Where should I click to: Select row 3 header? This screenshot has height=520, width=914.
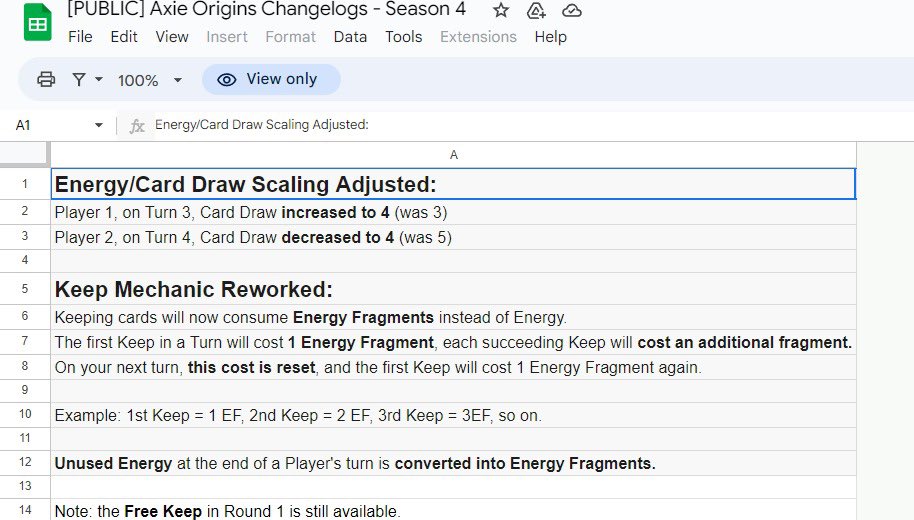pos(24,237)
